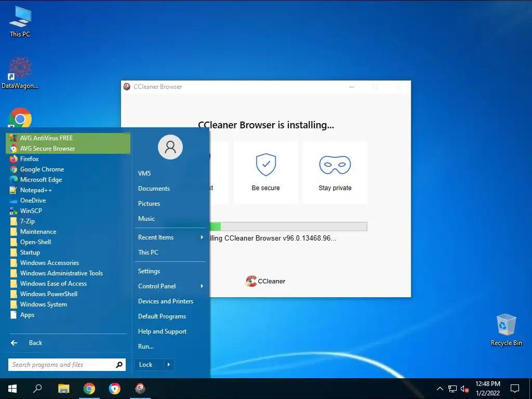Image resolution: width=532 pixels, height=399 pixels.
Task: Open the Run... dialog
Action: click(x=170, y=347)
